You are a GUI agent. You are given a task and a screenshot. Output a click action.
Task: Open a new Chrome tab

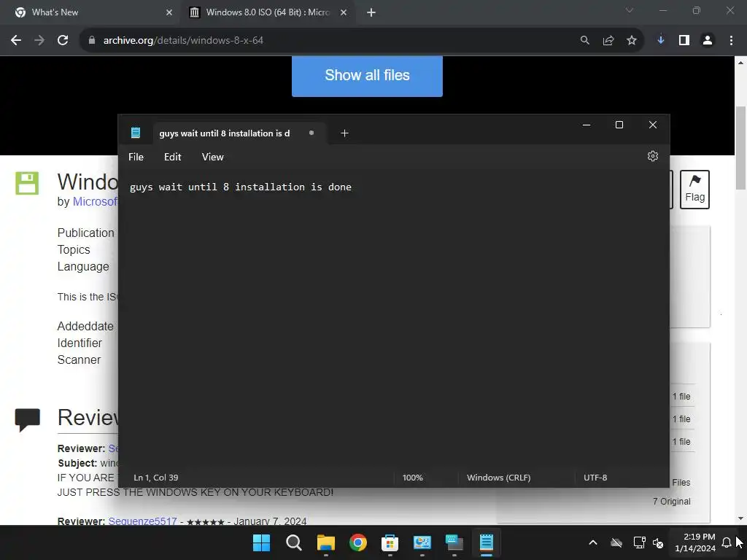point(371,12)
